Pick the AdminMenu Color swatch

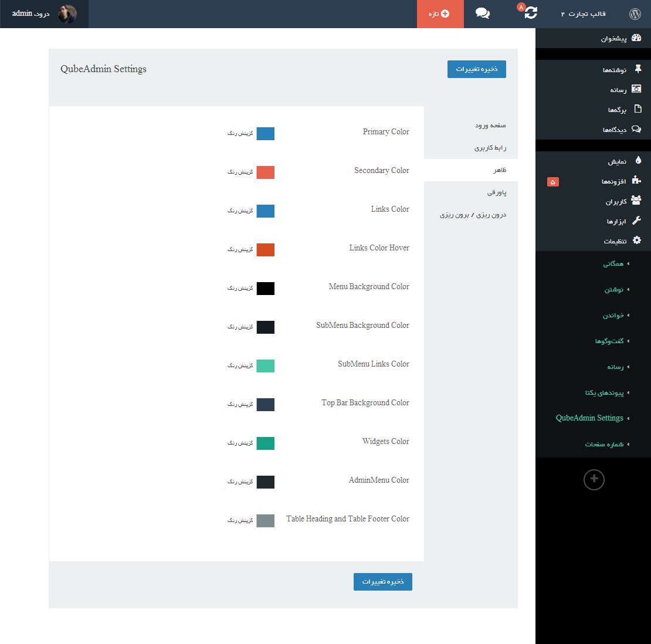[265, 482]
